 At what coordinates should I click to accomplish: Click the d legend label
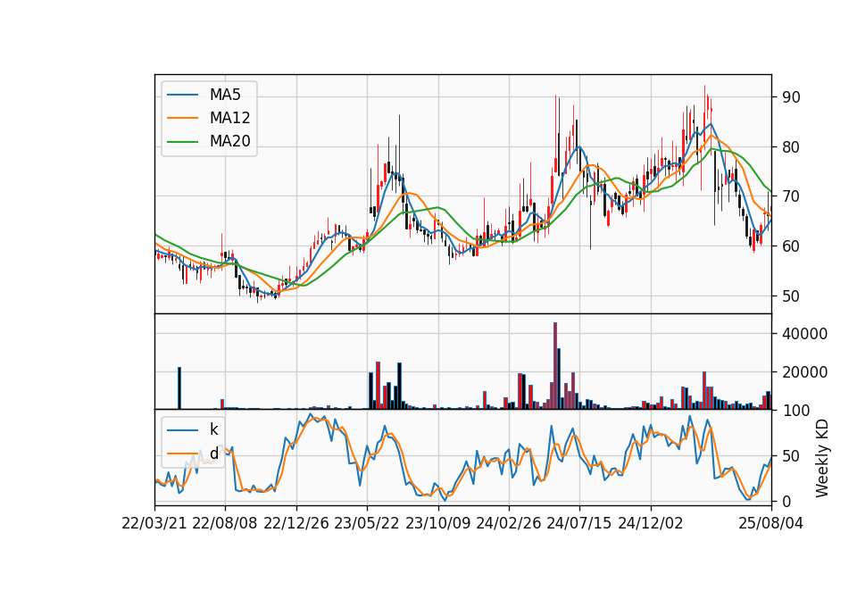[x=213, y=454]
